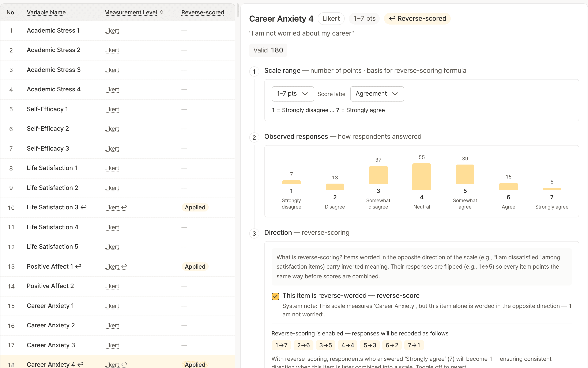Click the Reverse-scored column header
The height and width of the screenshot is (368, 588).
click(203, 12)
